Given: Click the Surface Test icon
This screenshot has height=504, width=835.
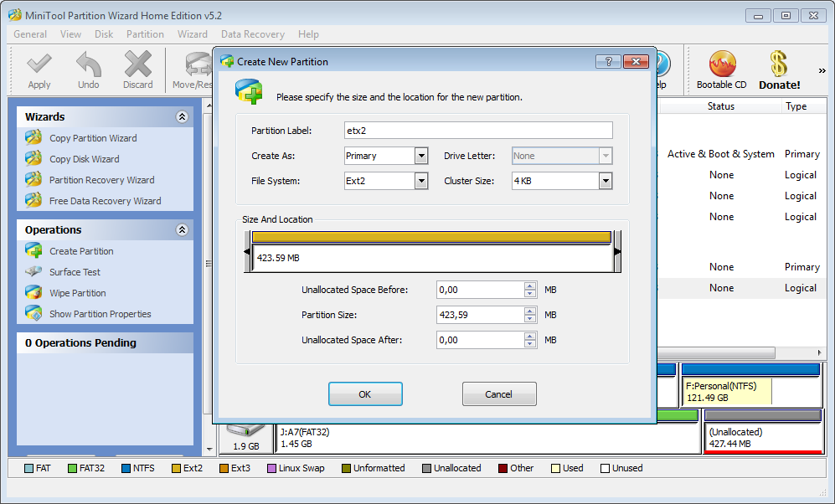Looking at the screenshot, I should (x=34, y=271).
